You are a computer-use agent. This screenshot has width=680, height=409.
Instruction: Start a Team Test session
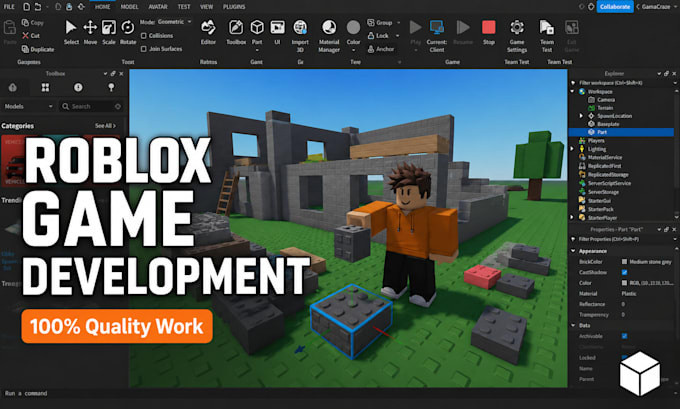546,36
